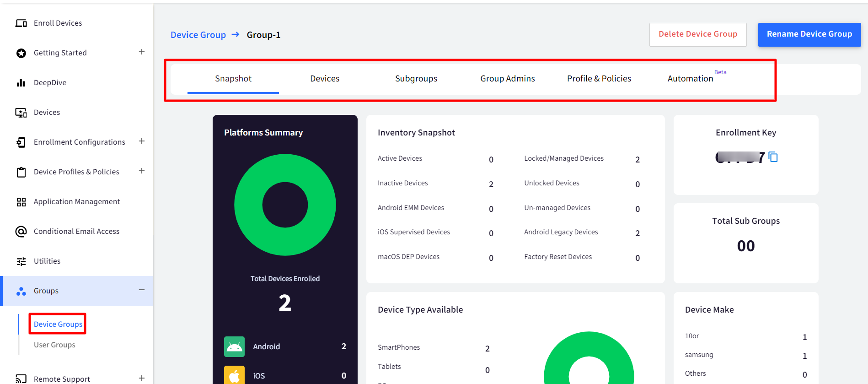Collapse the Groups menu with minus sign
Image resolution: width=868 pixels, height=384 pixels.
click(x=142, y=290)
